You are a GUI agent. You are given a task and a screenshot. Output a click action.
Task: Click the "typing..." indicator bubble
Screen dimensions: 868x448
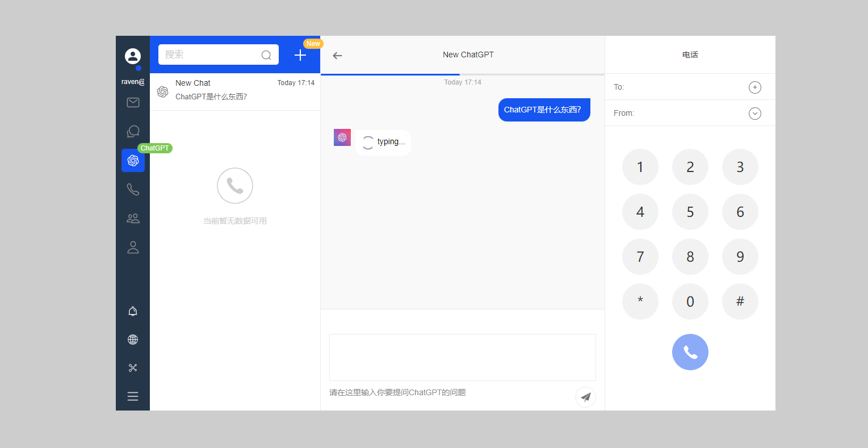(383, 142)
